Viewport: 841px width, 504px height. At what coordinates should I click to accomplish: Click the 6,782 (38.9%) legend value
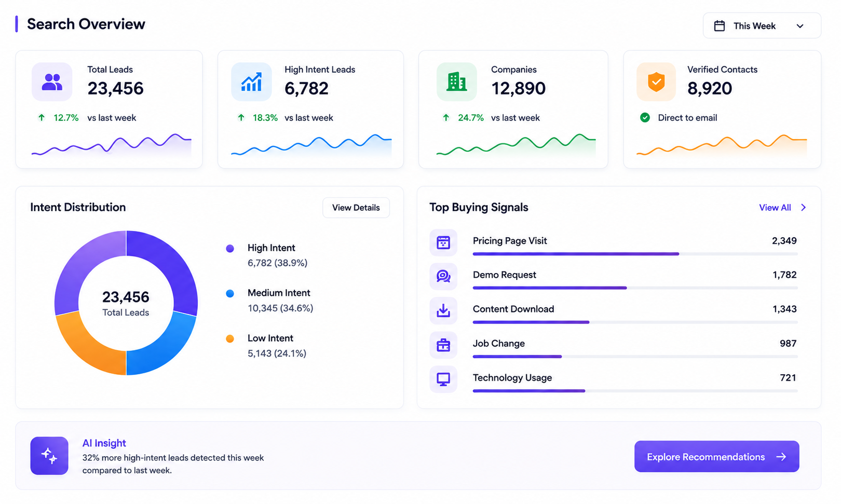277,263
